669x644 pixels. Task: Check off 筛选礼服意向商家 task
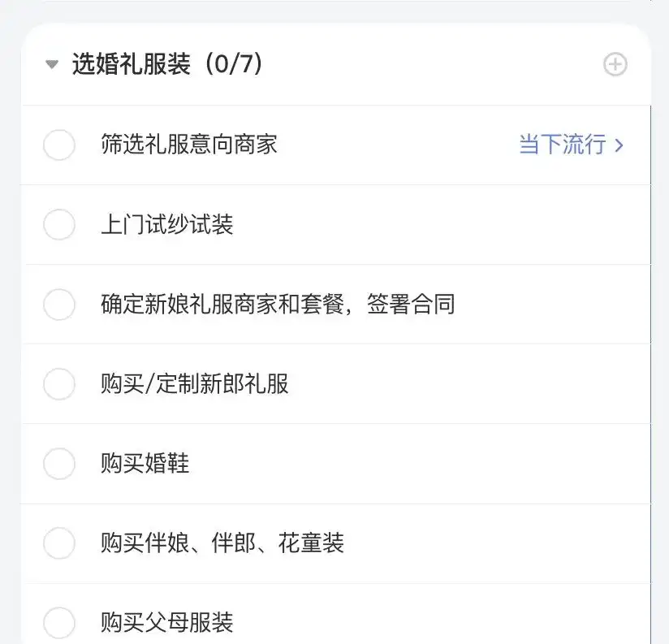pos(59,145)
